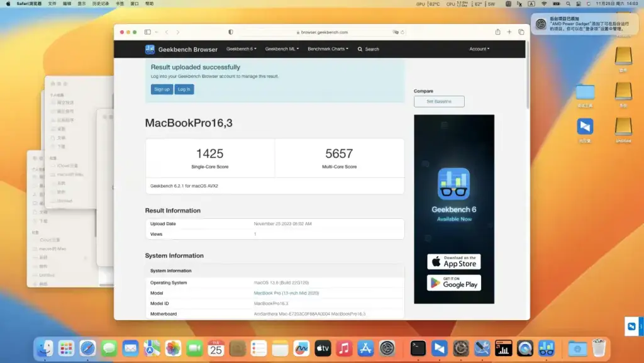Image resolution: width=644 pixels, height=363 pixels.
Task: Open the Geekbench app in the Dock
Action: (547, 349)
